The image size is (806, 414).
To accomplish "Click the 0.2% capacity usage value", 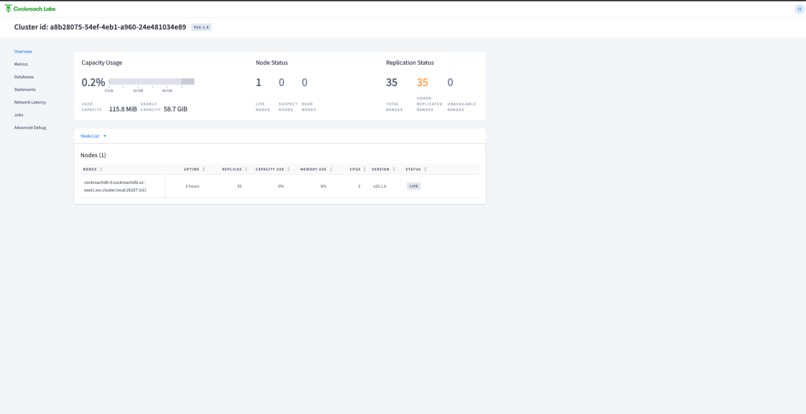I will click(x=93, y=82).
